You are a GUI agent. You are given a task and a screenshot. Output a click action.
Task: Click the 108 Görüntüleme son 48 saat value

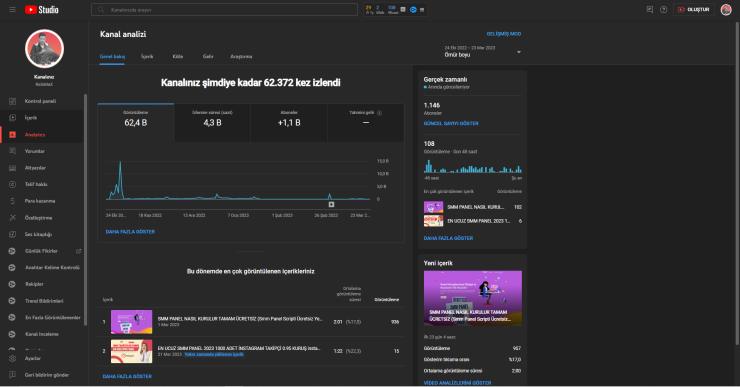429,143
